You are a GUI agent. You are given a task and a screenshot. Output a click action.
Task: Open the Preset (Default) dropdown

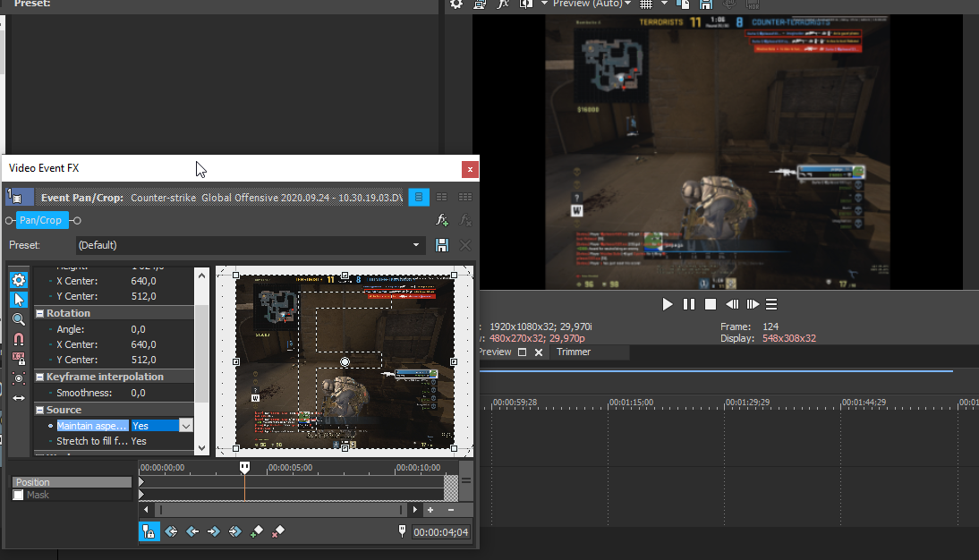pyautogui.click(x=416, y=245)
